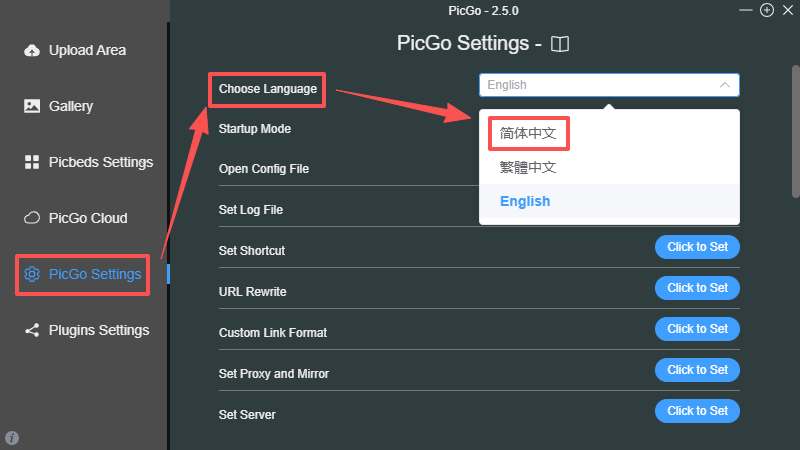This screenshot has height=450, width=800.
Task: Click the Upload Area cloud icon
Action: [x=32, y=50]
